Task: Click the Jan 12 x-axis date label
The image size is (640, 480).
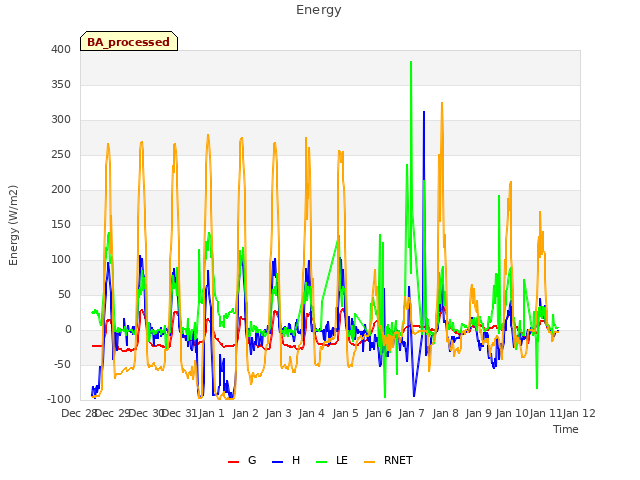Action: (x=579, y=413)
